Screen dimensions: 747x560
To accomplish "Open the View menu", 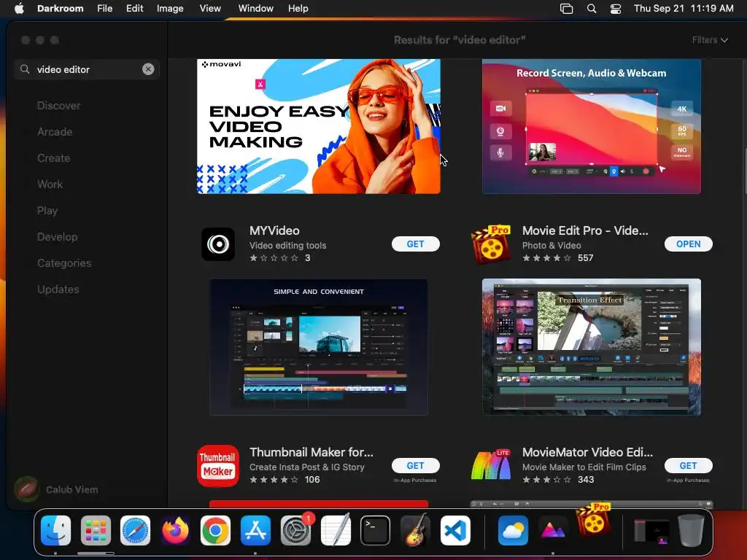I will click(210, 9).
